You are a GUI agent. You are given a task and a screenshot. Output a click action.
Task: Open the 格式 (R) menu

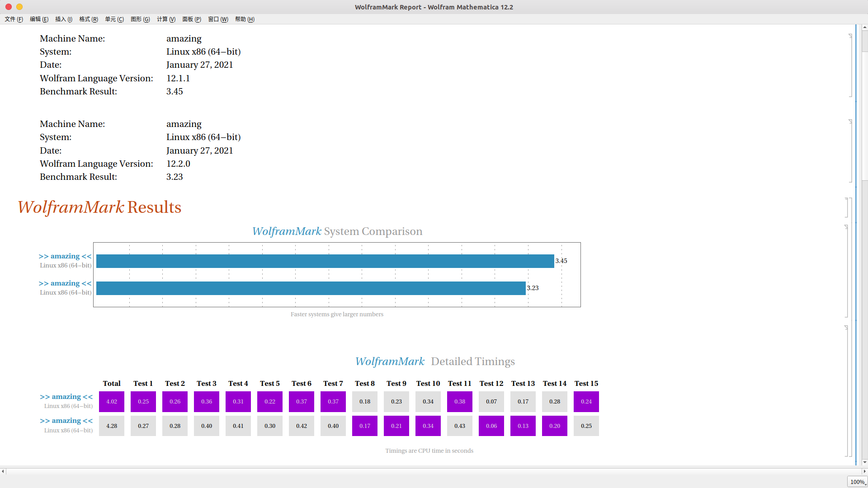point(89,19)
